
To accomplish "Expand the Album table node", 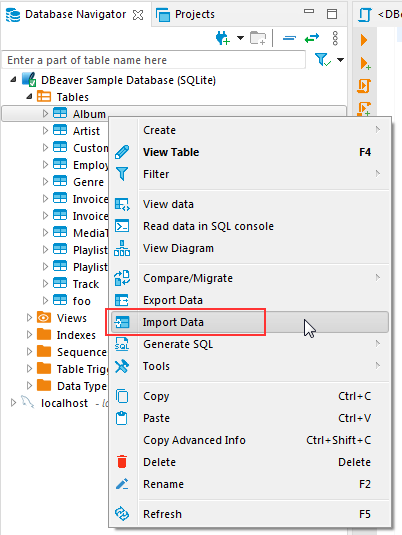I will (45, 113).
